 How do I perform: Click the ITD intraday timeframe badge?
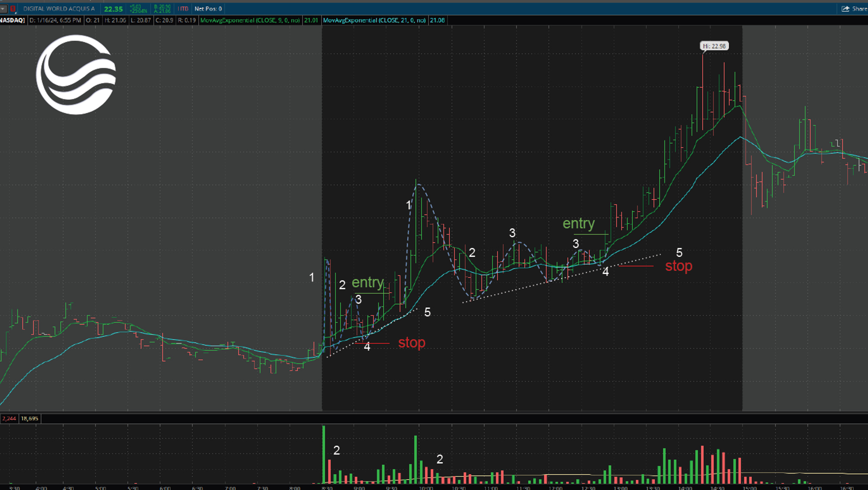(183, 8)
